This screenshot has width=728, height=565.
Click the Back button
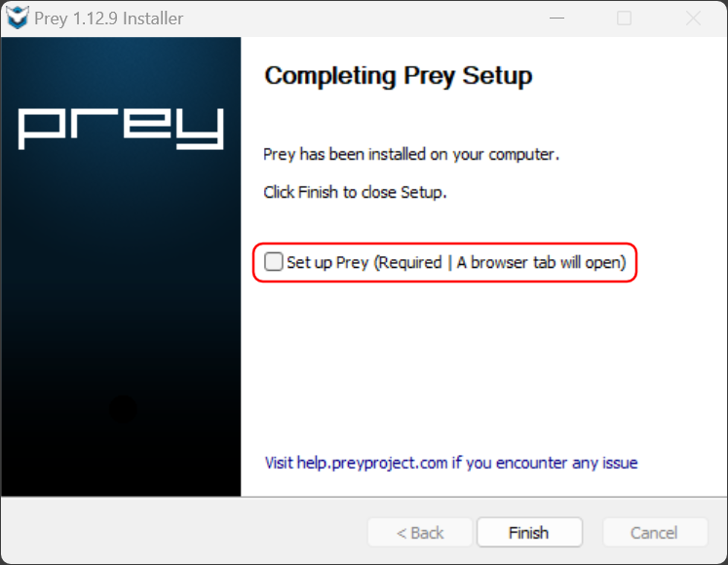[x=420, y=533]
